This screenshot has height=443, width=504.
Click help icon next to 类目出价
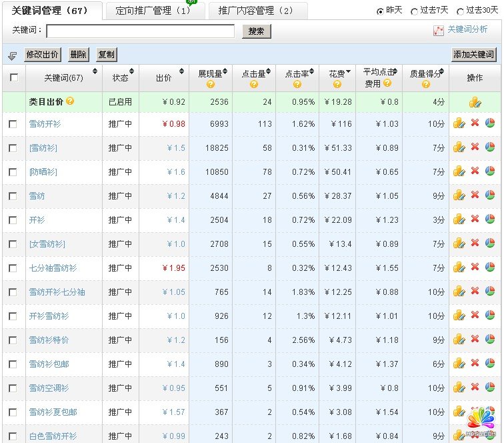click(70, 101)
